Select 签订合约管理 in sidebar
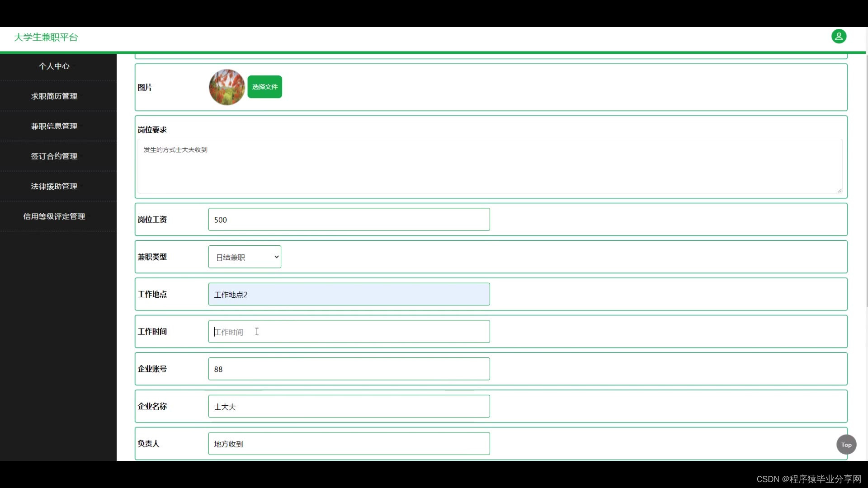868x488 pixels. coord(54,156)
